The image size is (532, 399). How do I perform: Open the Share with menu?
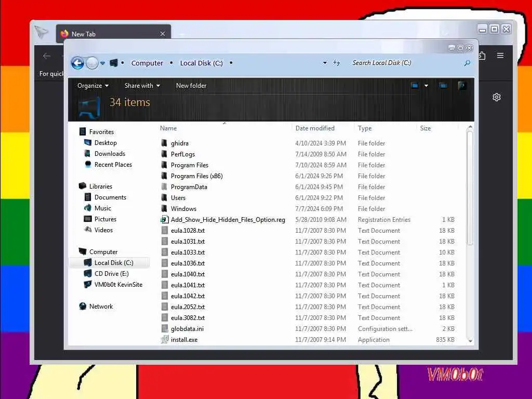pos(142,86)
